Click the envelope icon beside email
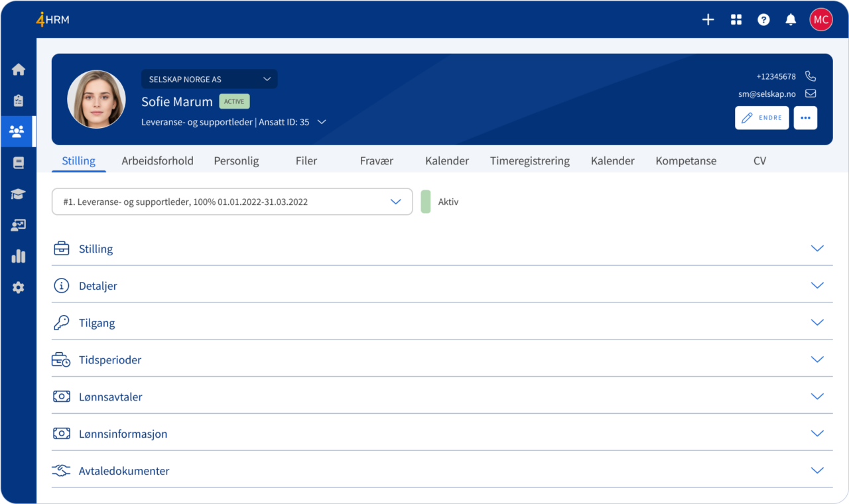The image size is (849, 504). (811, 94)
